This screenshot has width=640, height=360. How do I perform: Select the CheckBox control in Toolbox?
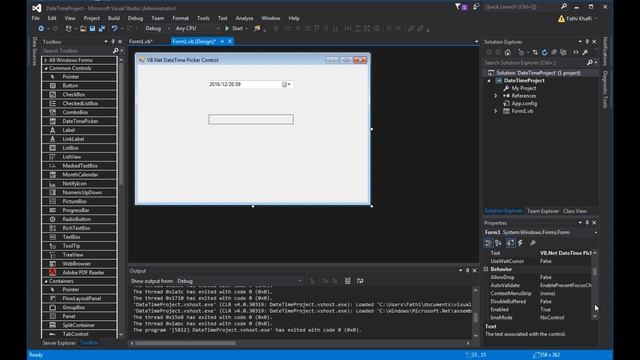tap(79, 95)
